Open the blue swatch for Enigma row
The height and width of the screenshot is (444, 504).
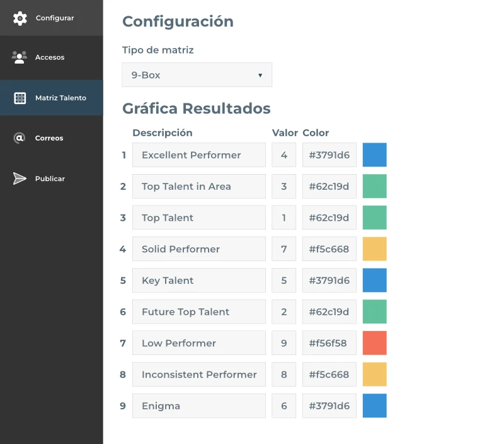click(x=374, y=406)
